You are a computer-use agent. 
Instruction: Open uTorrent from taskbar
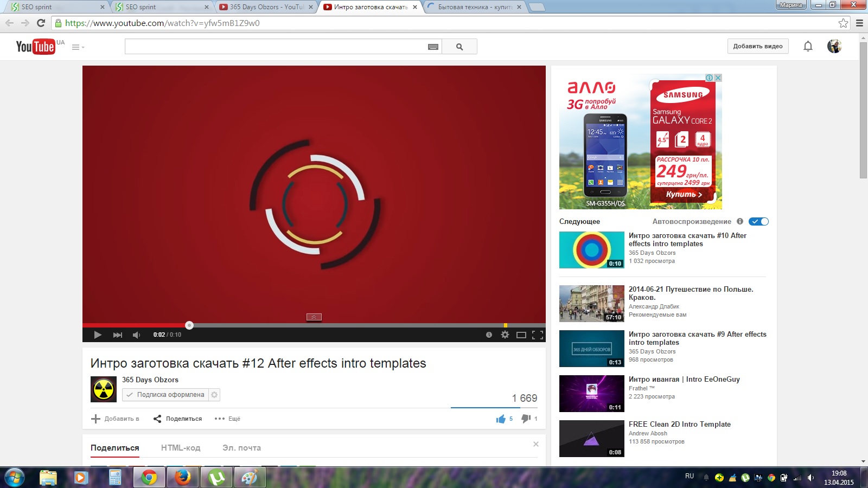click(x=216, y=477)
